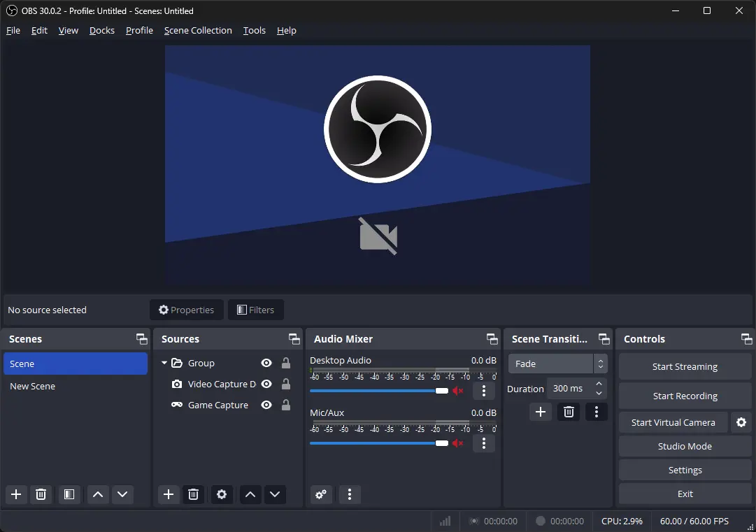
Task: Start the Virtual Camera
Action: 673,423
